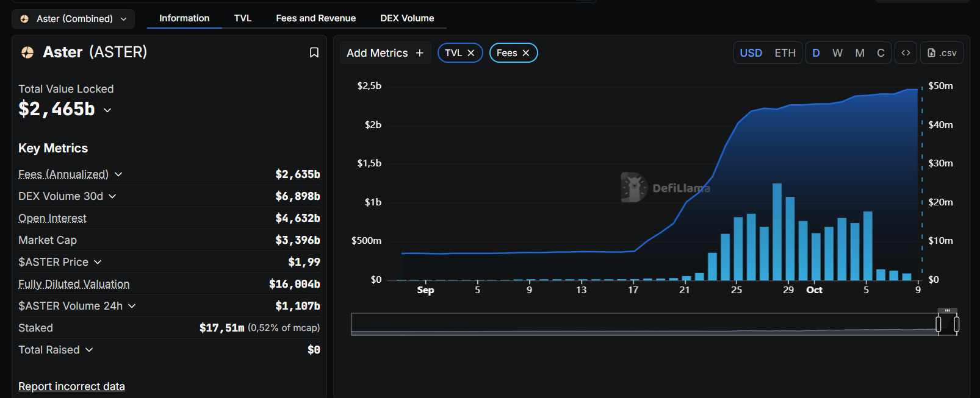Image resolution: width=980 pixels, height=398 pixels.
Task: Click the DefiLlama watermark logo on chart
Action: click(634, 187)
